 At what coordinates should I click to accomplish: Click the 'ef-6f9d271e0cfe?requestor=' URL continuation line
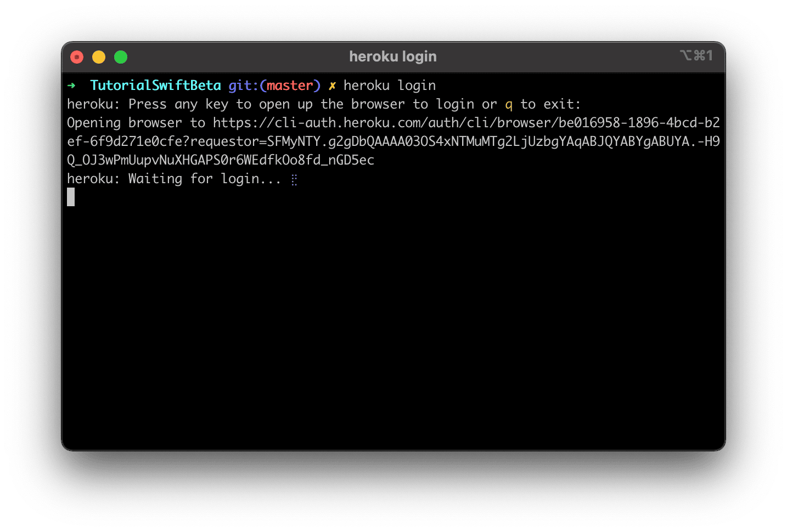pyautogui.click(x=393, y=142)
